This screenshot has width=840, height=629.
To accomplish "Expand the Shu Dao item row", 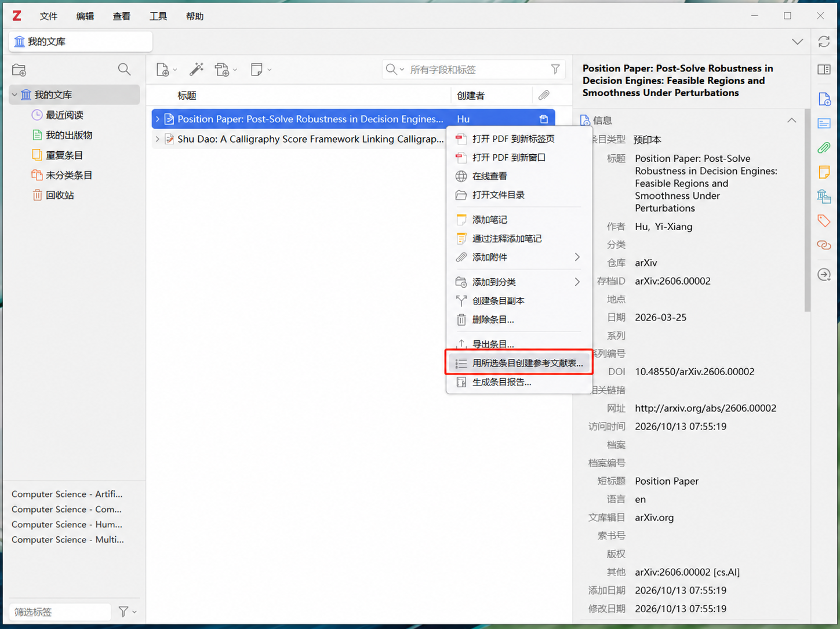I will [157, 139].
